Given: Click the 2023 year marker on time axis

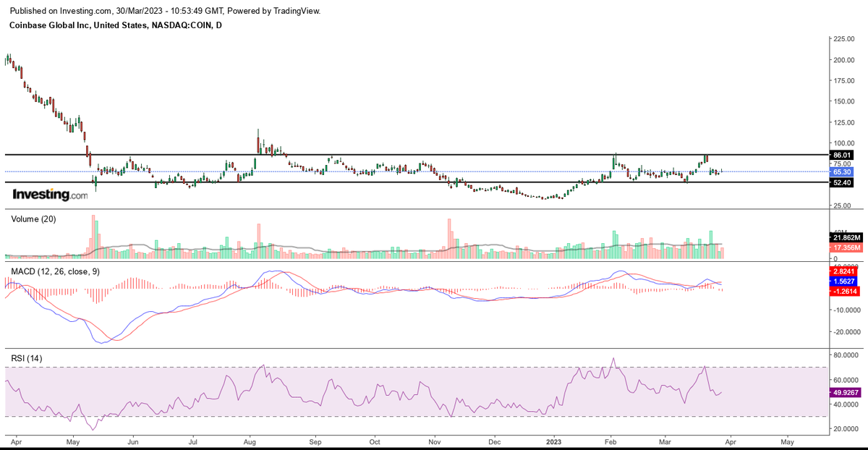Looking at the screenshot, I should 554,441.
